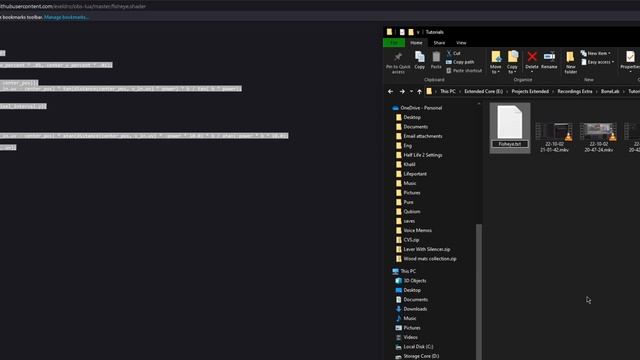Click the title bar properties quick-access icon
The image size is (640, 360).
402,32
